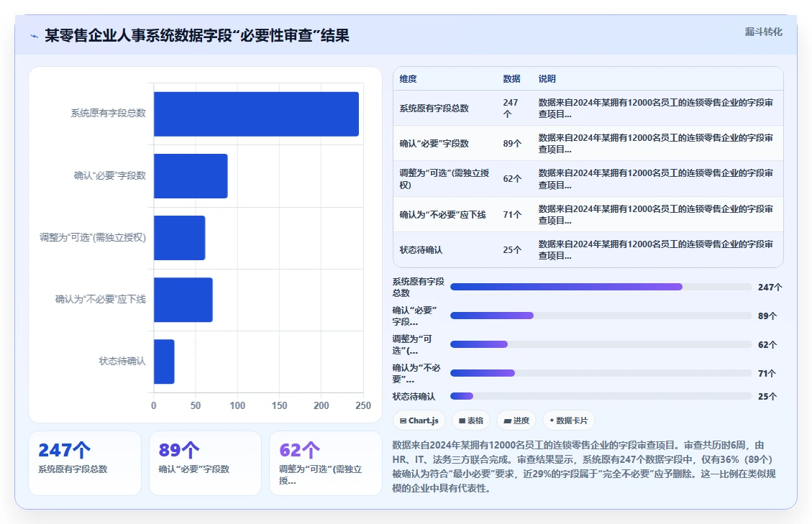Click the 25个 value in table
Viewport: 812px width, 524px height.
[512, 249]
